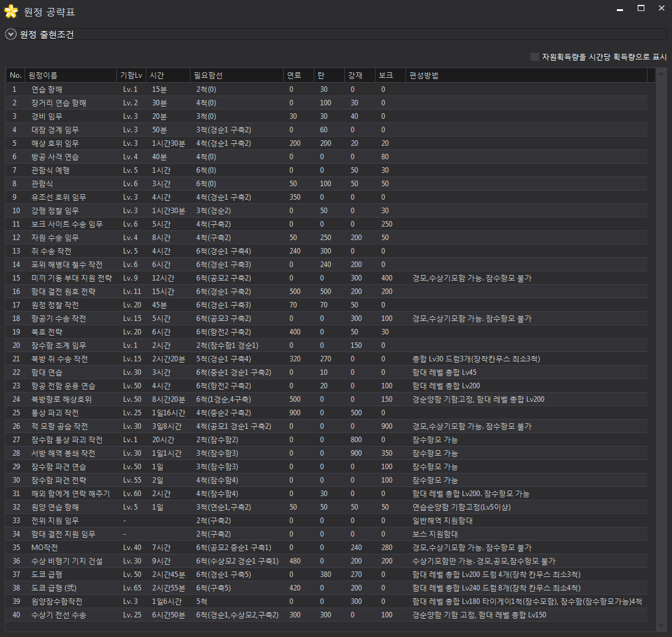Click the 기함Lv column header
Screen dimensions: 672x637
(132, 75)
